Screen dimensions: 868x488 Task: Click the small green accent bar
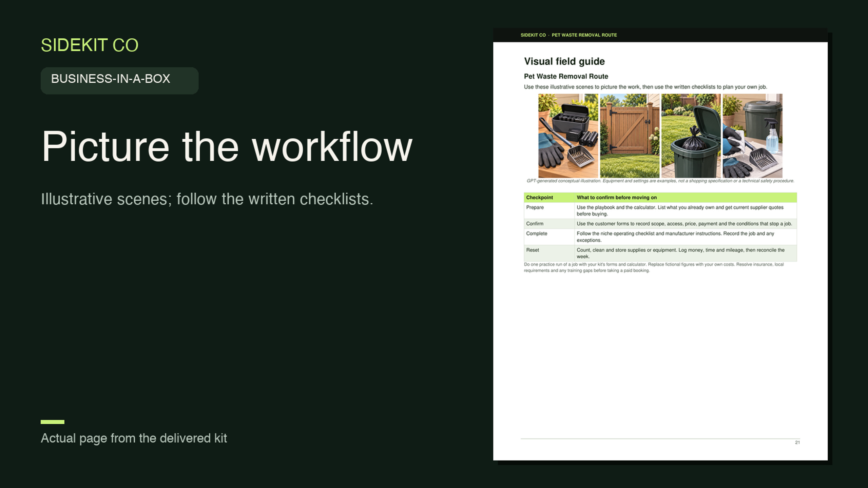[x=52, y=422]
